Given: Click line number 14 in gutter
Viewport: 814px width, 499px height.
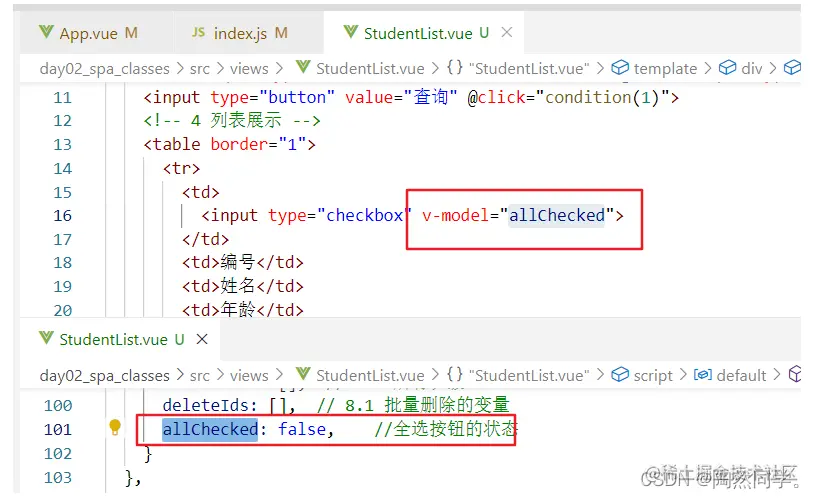Looking at the screenshot, I should (62, 169).
